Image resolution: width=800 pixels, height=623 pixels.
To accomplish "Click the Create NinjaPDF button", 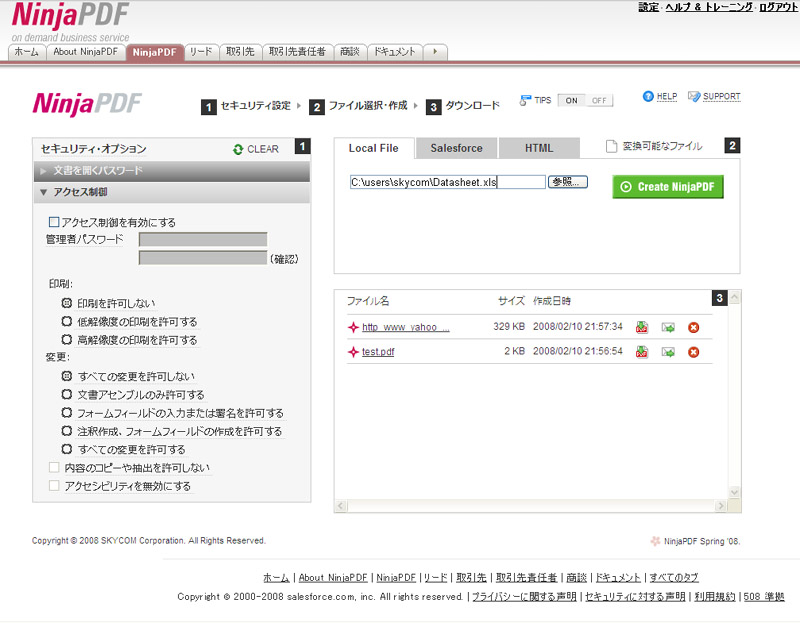I will click(x=668, y=187).
